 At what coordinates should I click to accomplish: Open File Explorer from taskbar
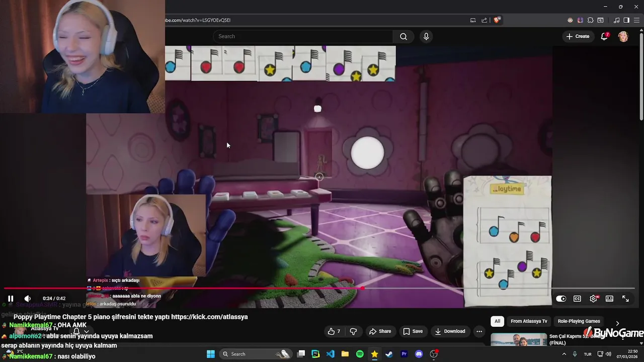[345, 354]
